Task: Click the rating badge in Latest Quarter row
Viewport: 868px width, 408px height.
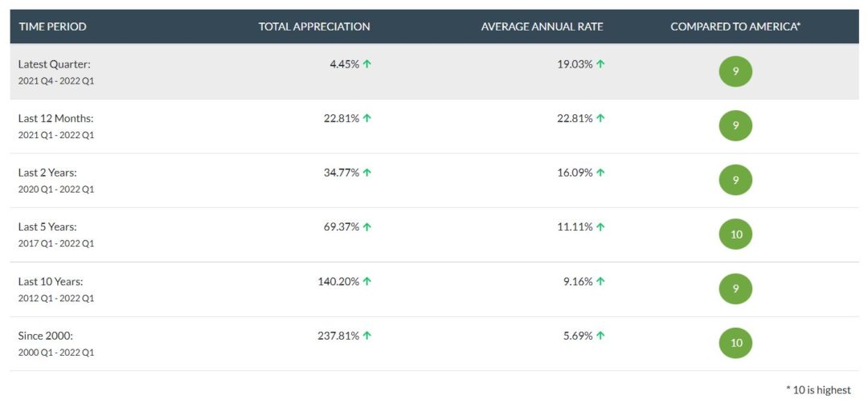Action: (735, 71)
